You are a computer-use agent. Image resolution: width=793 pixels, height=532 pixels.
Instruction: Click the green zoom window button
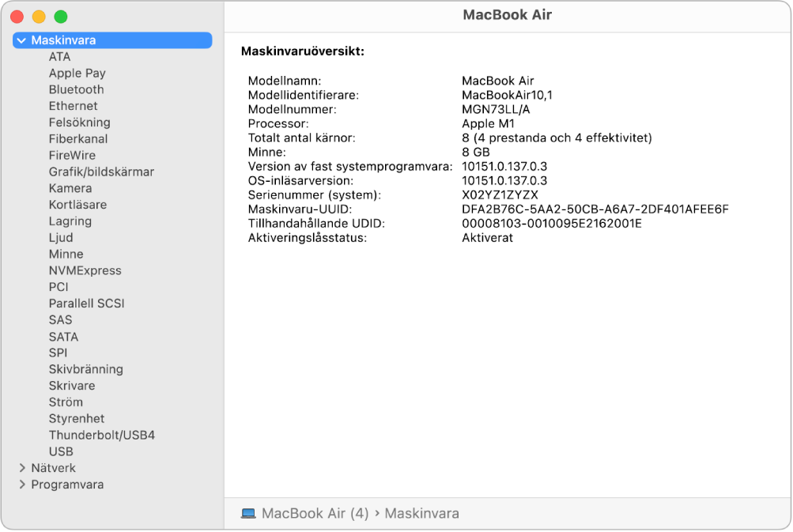[x=60, y=17]
